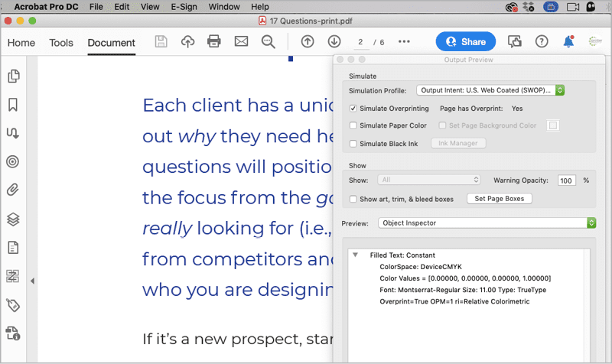Click the Share button

[x=465, y=42]
